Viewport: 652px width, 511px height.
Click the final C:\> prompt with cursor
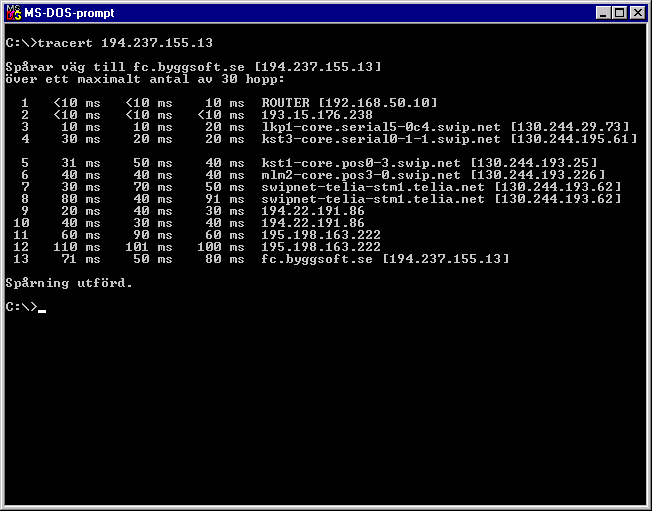[26, 307]
